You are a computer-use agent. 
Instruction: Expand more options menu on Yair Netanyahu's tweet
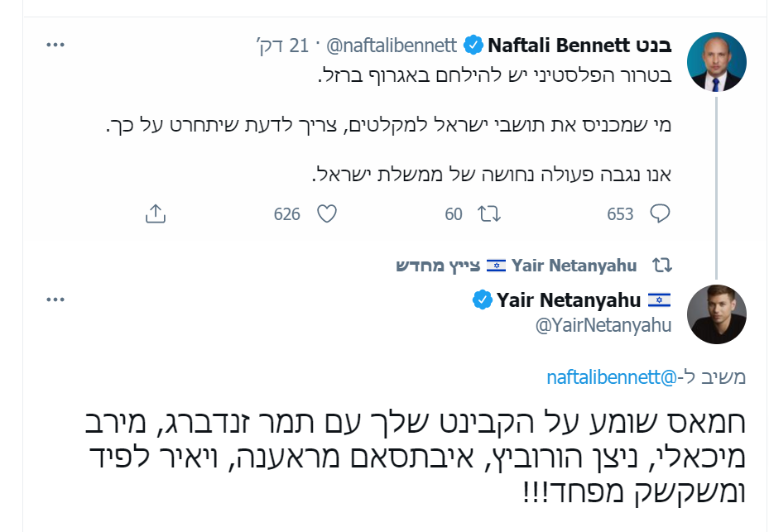pos(55,299)
